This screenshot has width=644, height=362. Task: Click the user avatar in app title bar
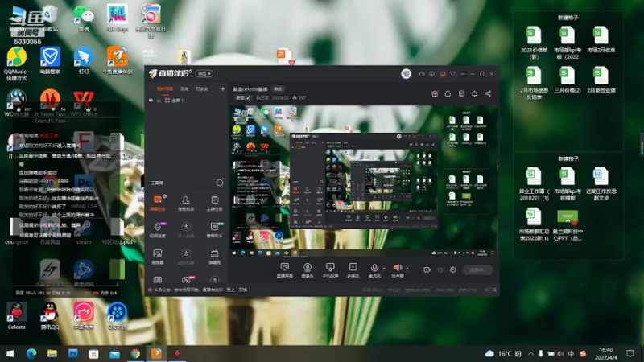click(x=406, y=73)
